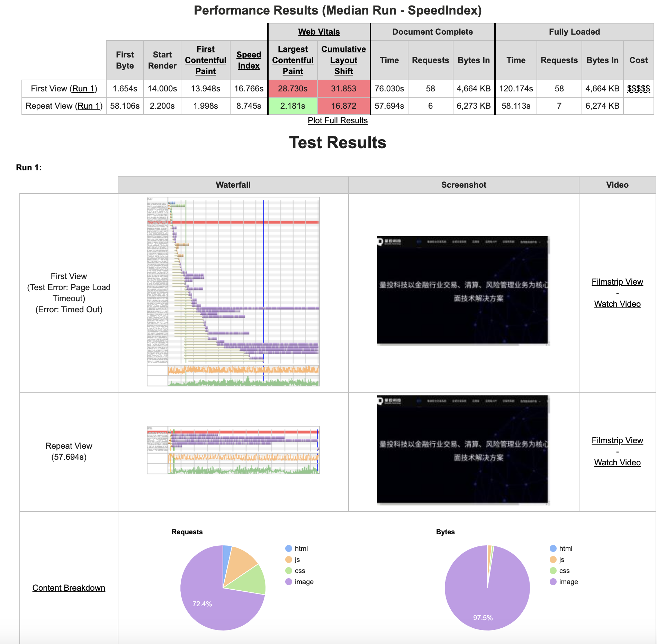Click Watch Video for First View
Viewport: 657px width, 644px height.
[617, 304]
